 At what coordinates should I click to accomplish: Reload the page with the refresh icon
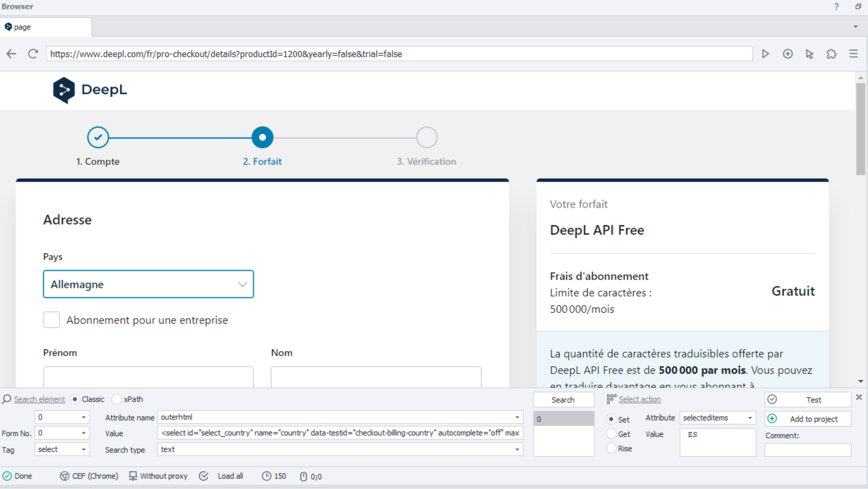pos(33,54)
